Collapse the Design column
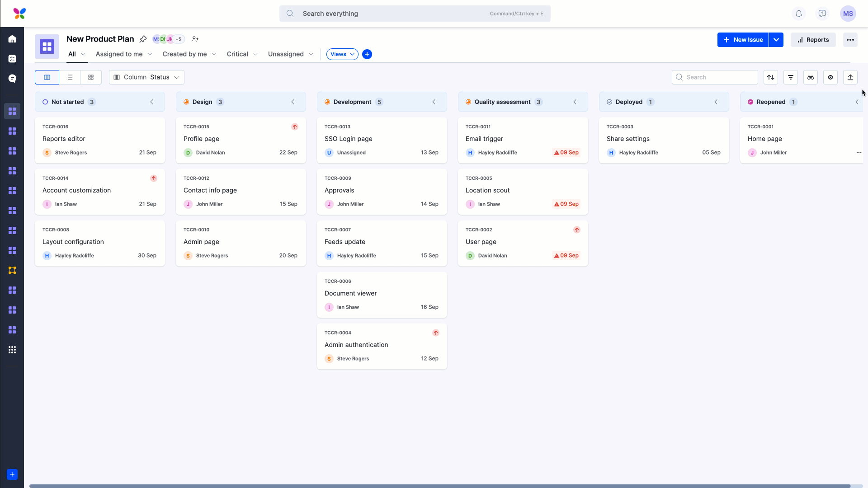Viewport: 868px width, 488px height. pos(293,102)
